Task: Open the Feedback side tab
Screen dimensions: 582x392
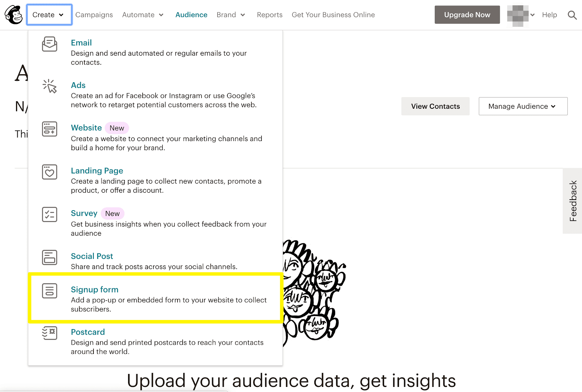Action: click(573, 201)
